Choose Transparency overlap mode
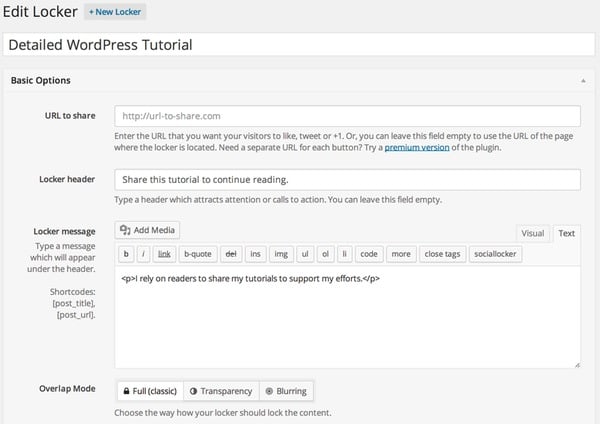Viewport: 600px width, 424px height. (x=220, y=390)
